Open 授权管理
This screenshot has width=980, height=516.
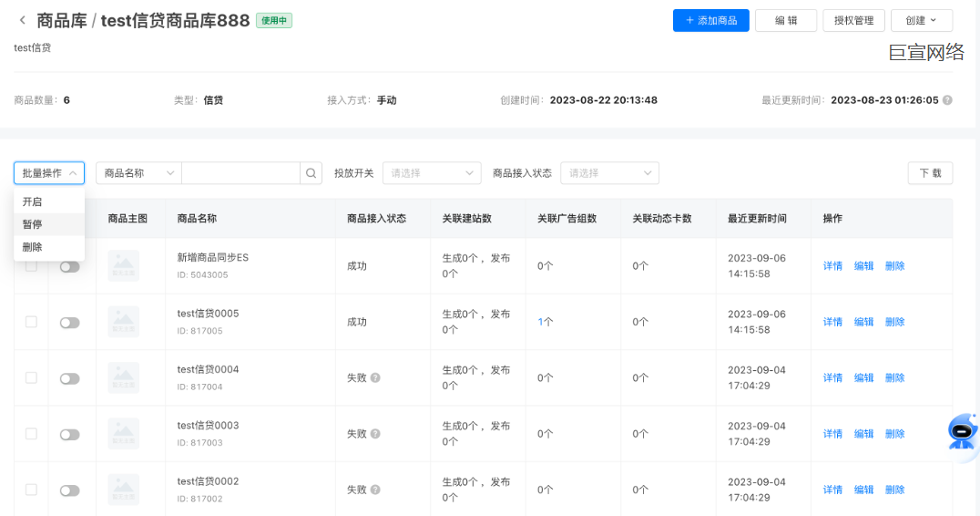click(853, 21)
